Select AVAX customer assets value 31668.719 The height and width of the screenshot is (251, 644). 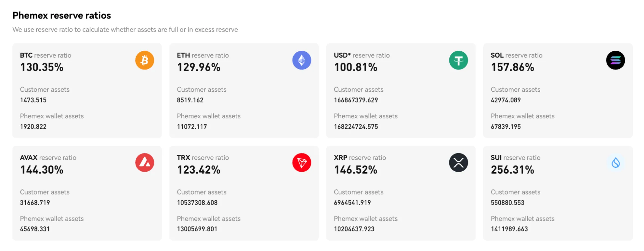pos(35,203)
